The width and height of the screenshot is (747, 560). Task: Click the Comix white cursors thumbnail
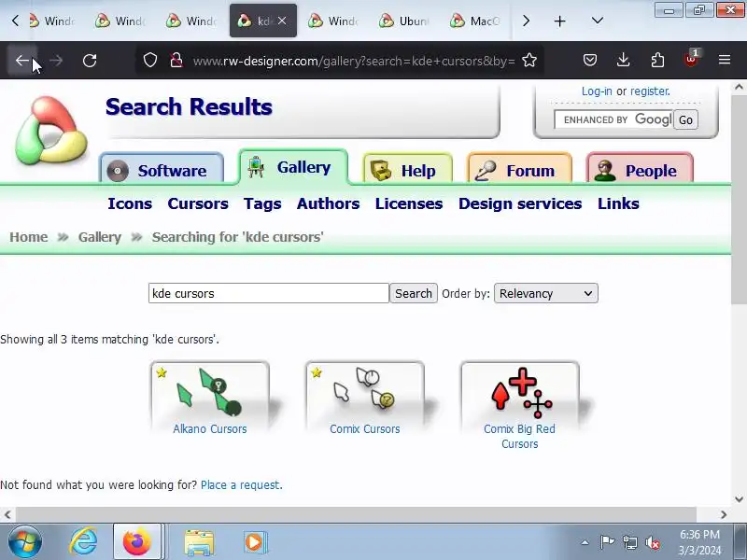pyautogui.click(x=364, y=390)
